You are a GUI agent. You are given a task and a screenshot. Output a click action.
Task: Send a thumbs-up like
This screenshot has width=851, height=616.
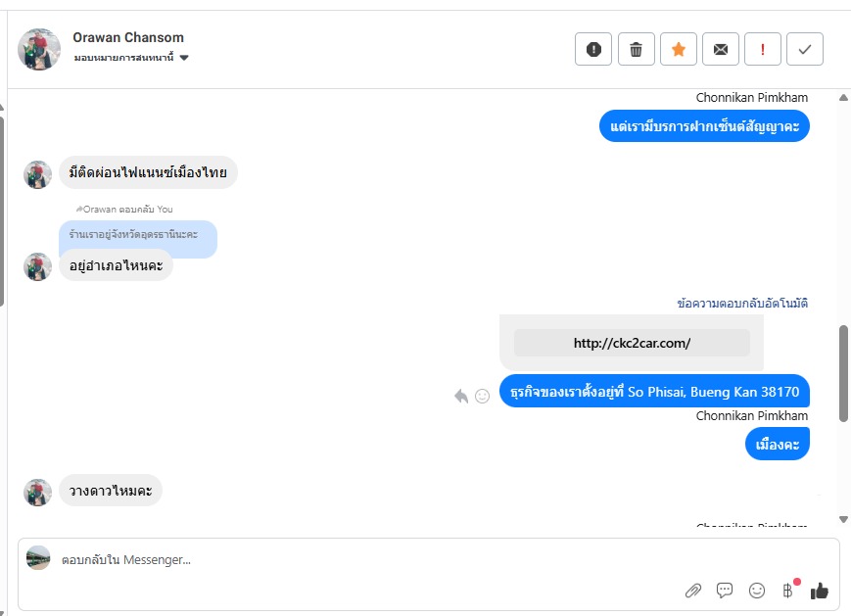820,590
